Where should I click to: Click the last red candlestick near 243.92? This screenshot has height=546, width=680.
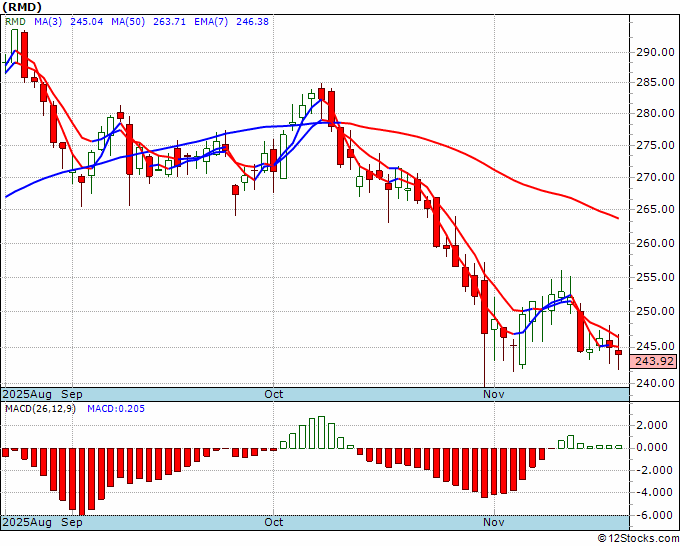click(x=618, y=353)
